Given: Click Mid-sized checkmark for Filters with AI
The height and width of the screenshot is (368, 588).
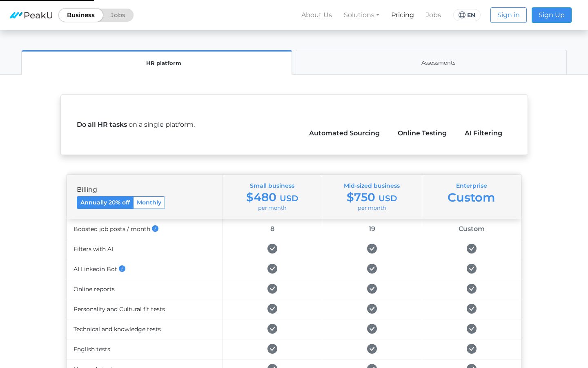Looking at the screenshot, I should click(372, 249).
